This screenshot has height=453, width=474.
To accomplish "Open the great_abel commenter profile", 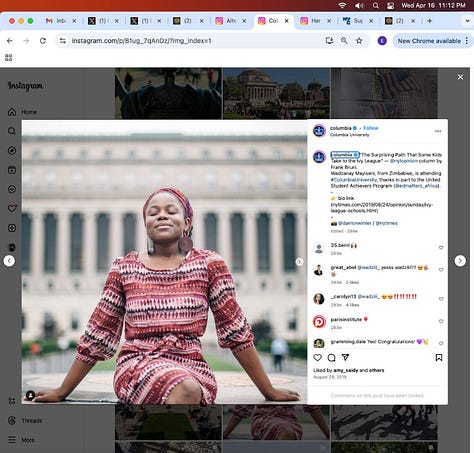I will tap(343, 267).
